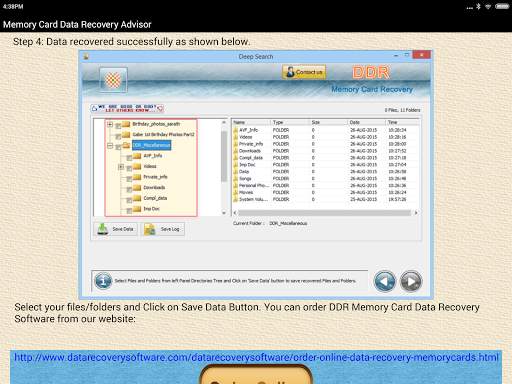Viewport: 512px width, 384px height.
Task: Sort the file list by the Name column header
Action: pos(251,122)
